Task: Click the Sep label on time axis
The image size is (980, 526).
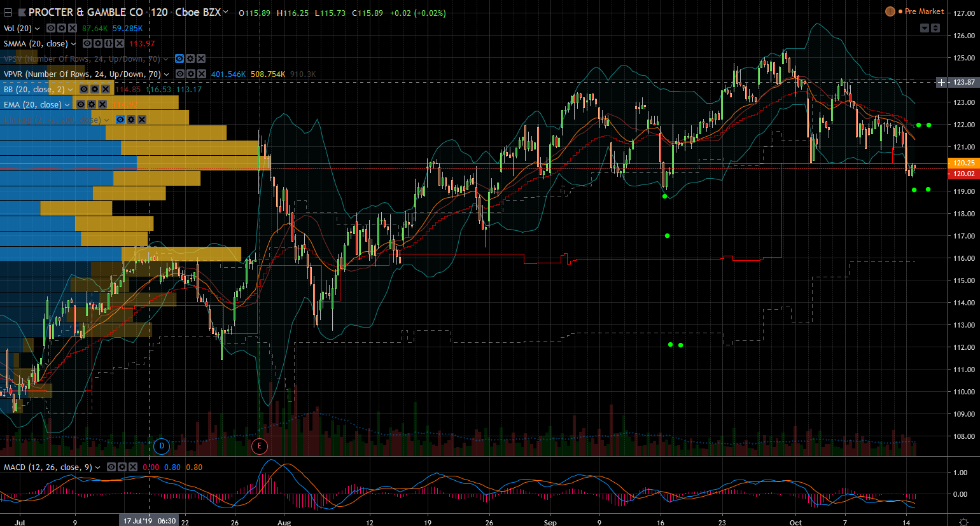Action: click(550, 522)
